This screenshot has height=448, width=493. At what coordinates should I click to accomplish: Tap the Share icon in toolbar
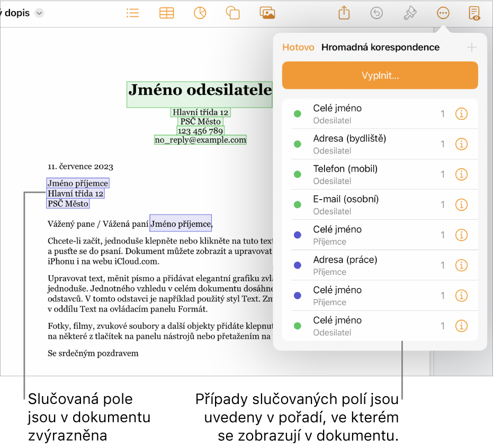(x=344, y=13)
